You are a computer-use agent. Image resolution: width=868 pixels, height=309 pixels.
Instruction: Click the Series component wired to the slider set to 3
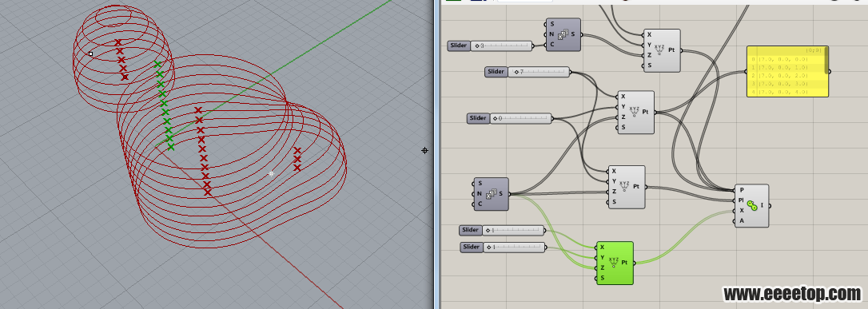[x=563, y=34]
